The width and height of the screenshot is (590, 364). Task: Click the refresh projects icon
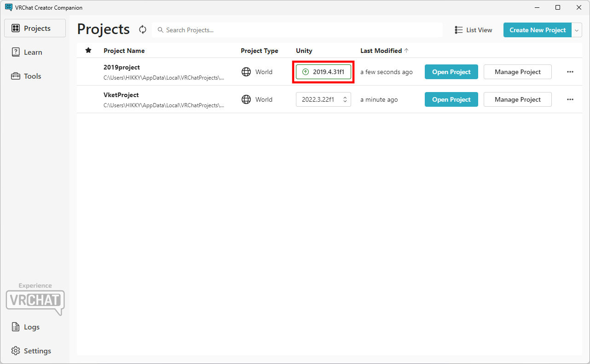pos(143,30)
